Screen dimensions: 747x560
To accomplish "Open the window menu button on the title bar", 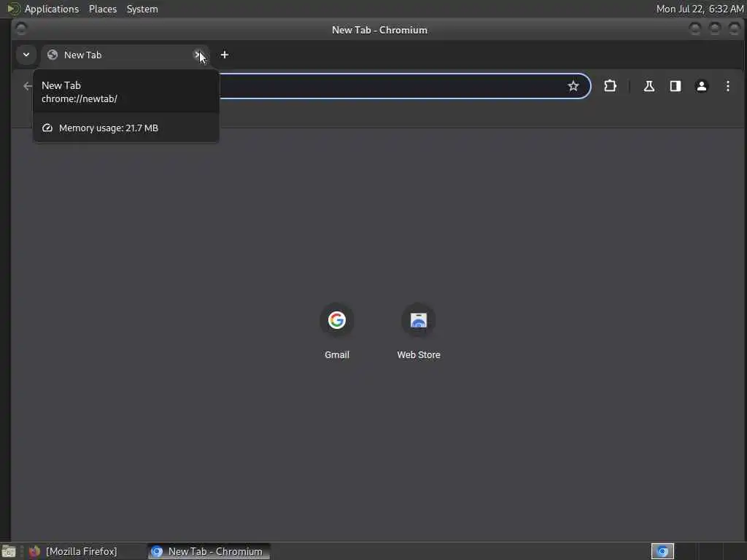I will 21,29.
